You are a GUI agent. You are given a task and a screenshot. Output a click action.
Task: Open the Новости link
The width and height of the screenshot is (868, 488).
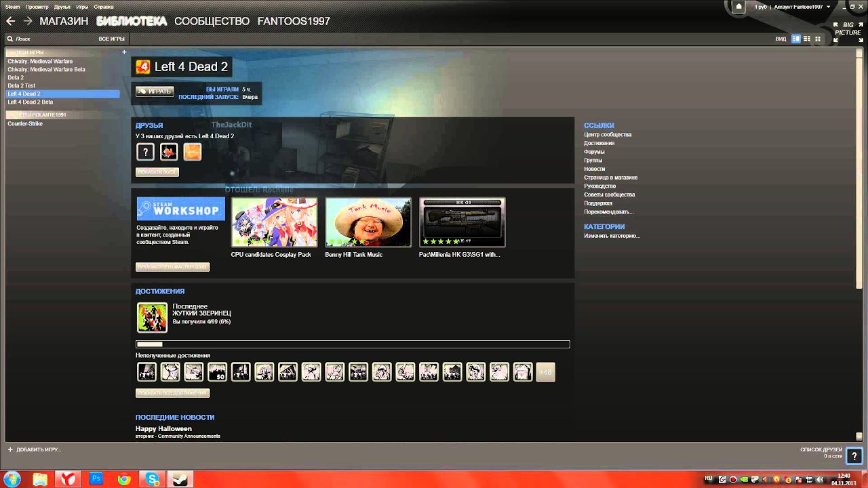pos(595,169)
